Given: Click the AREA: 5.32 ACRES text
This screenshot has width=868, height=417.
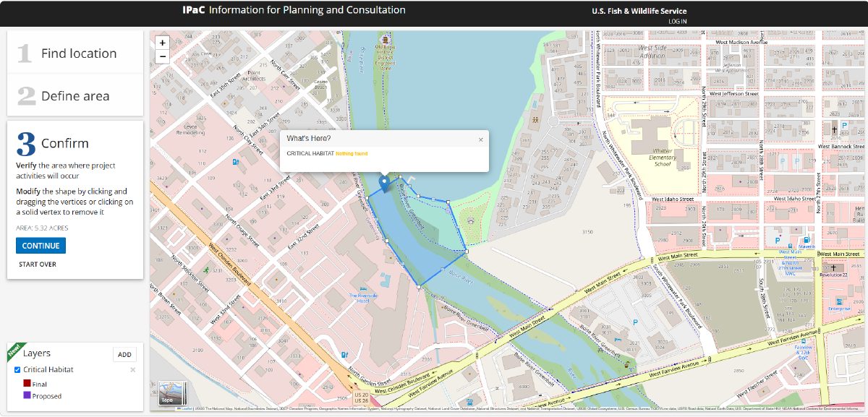Looking at the screenshot, I should coord(42,228).
